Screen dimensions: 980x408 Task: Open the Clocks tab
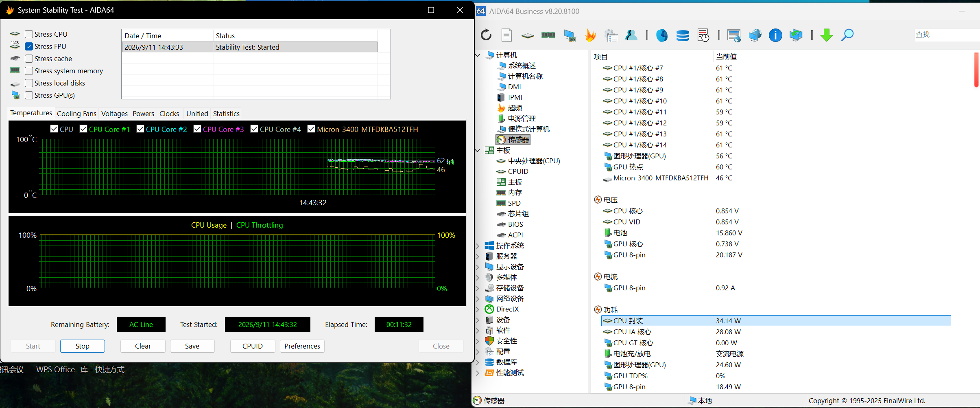(169, 114)
